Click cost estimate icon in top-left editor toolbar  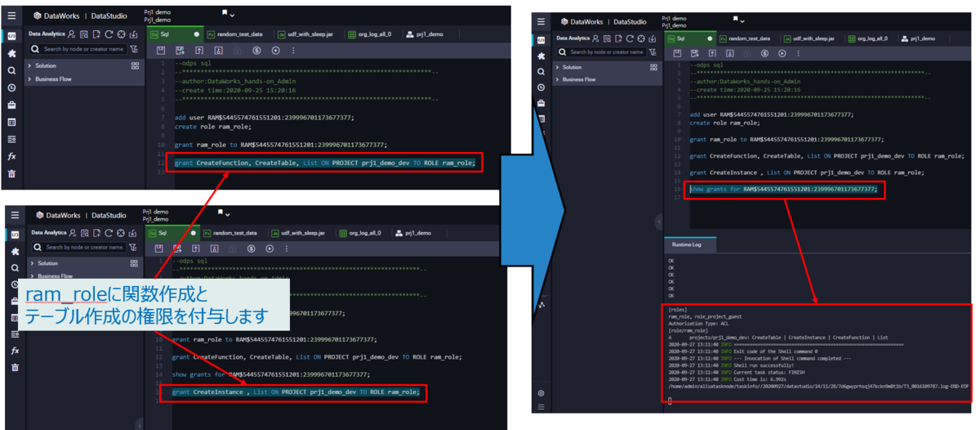pyautogui.click(x=257, y=51)
